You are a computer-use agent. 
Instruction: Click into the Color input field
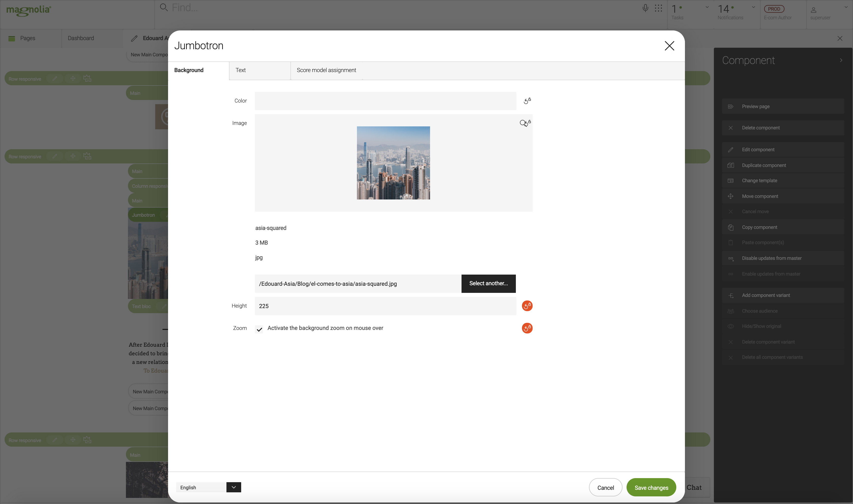[385, 101]
